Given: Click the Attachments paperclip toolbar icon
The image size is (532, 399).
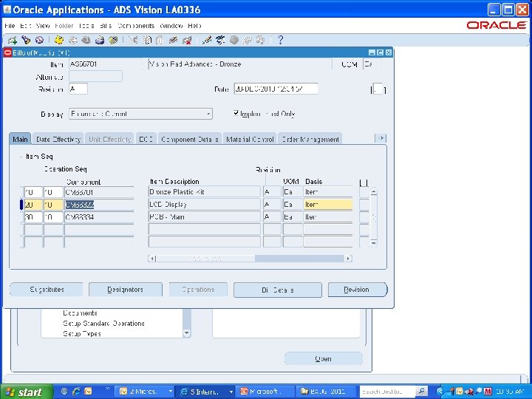Looking at the screenshot, I should point(247,41).
